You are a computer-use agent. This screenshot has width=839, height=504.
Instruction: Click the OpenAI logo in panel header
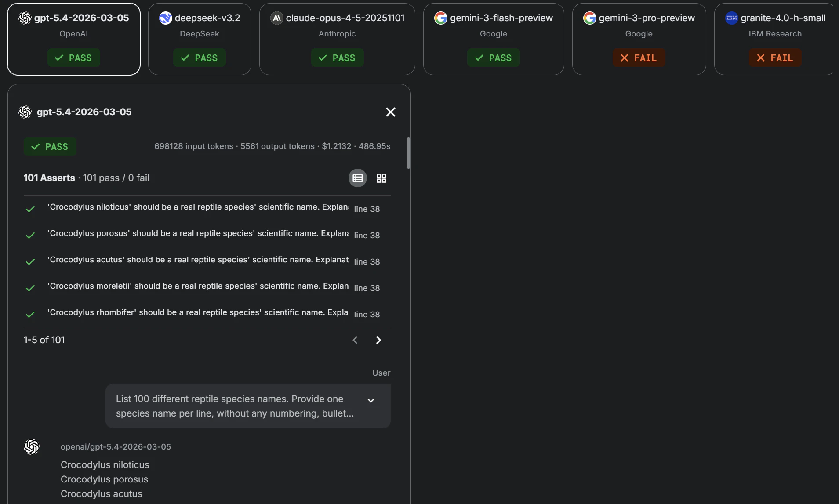coord(25,112)
